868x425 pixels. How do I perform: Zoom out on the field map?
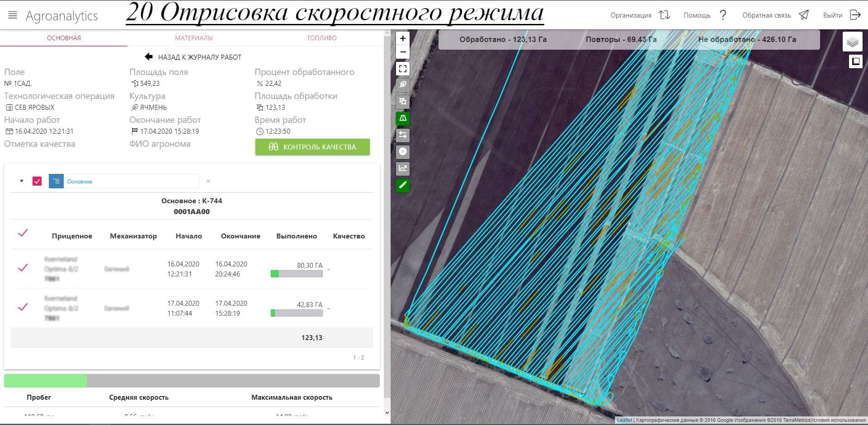click(402, 52)
